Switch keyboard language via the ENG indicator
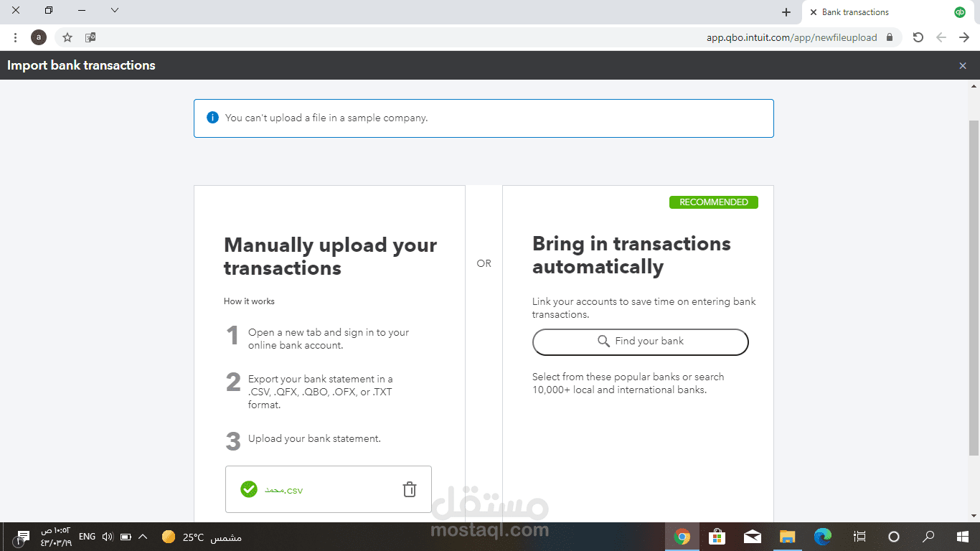 86,536
